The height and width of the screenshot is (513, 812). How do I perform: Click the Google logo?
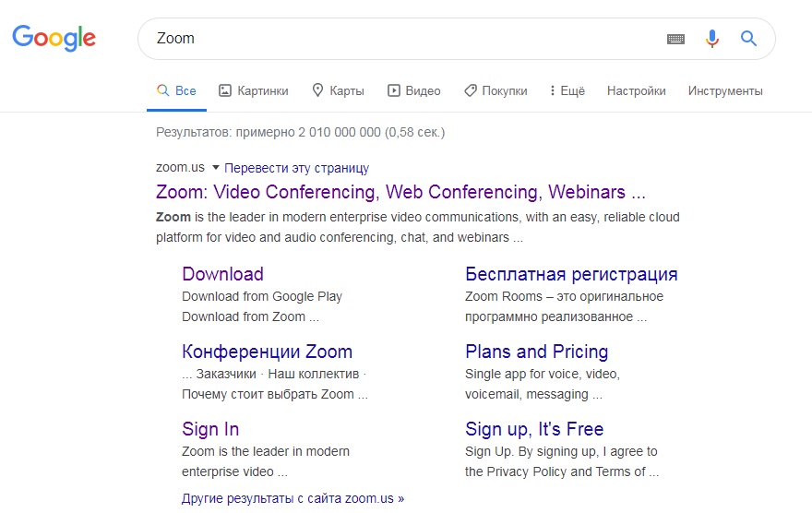tap(54, 38)
